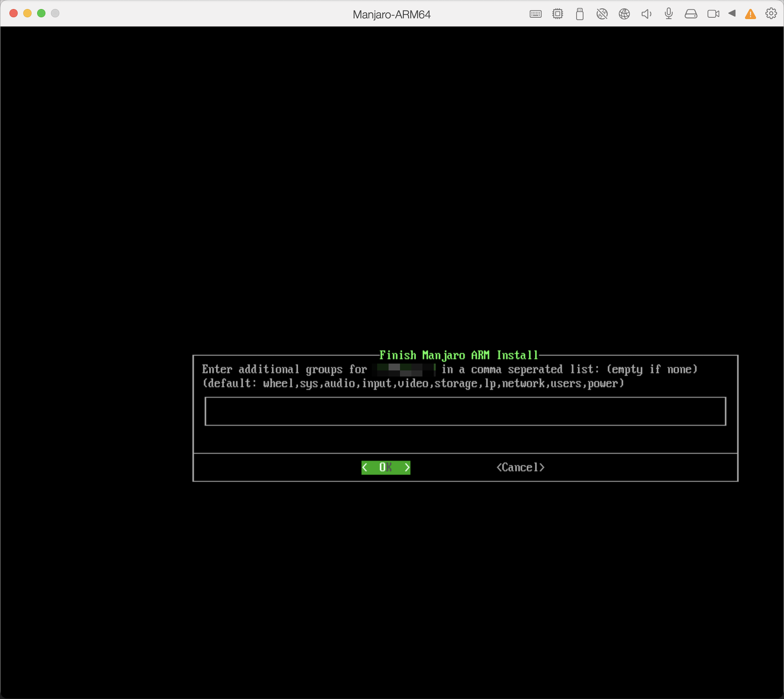Click the red close window button
This screenshot has height=699, width=784.
pos(13,13)
